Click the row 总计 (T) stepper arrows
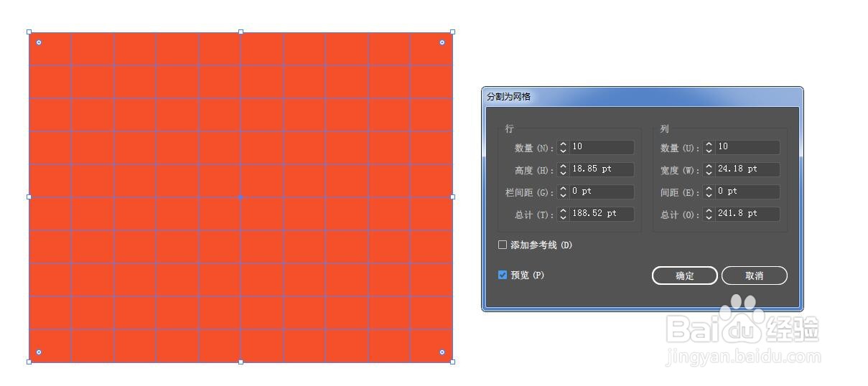The width and height of the screenshot is (868, 386). [x=563, y=214]
